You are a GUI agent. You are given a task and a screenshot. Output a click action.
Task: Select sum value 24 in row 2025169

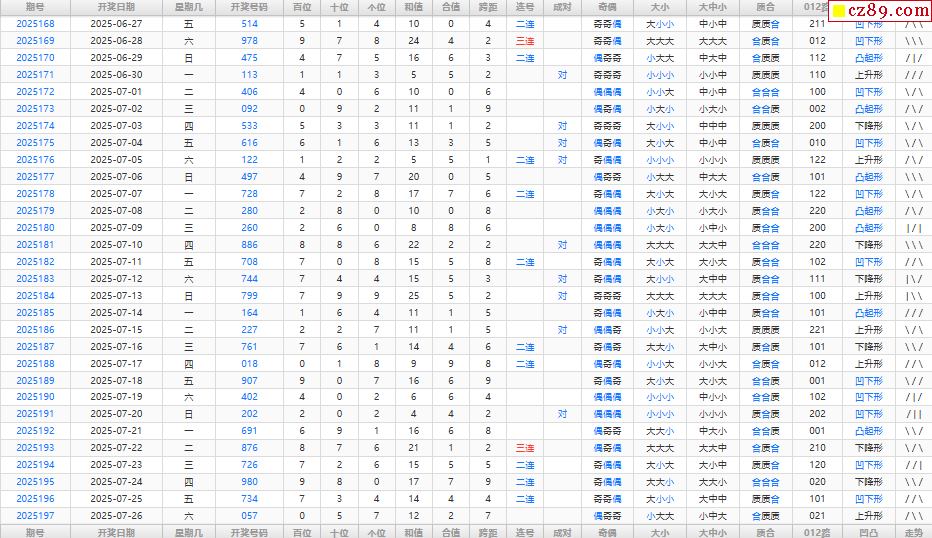[x=414, y=41]
